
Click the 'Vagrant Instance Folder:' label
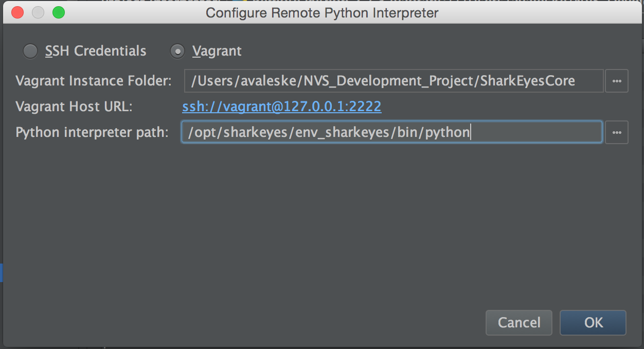click(94, 81)
